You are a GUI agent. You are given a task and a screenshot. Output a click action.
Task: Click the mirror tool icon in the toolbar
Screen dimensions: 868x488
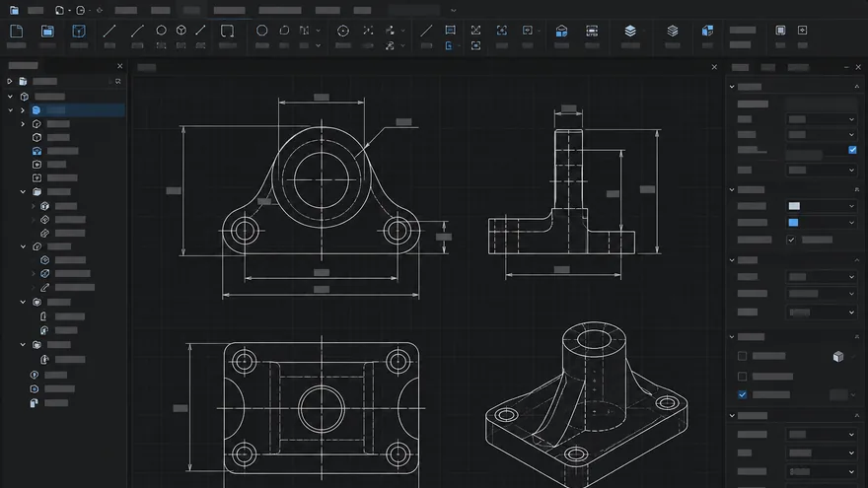[x=304, y=31]
